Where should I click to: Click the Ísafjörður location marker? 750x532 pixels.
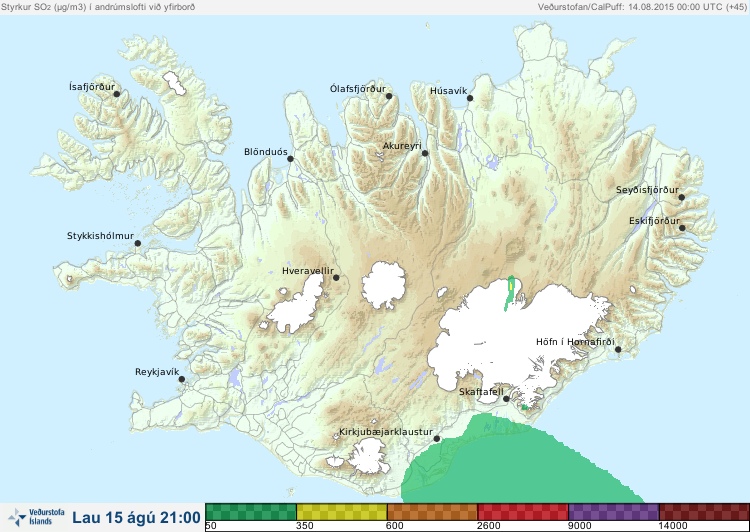click(117, 94)
